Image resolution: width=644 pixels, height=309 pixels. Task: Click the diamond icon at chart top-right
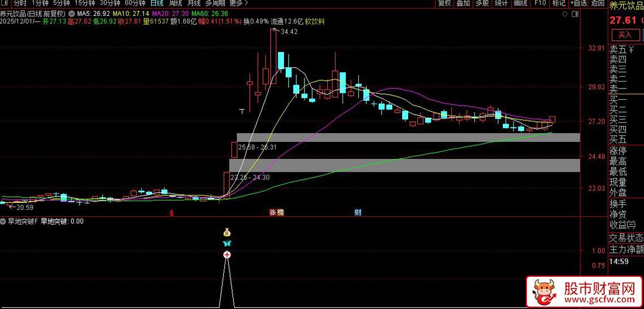click(x=565, y=13)
